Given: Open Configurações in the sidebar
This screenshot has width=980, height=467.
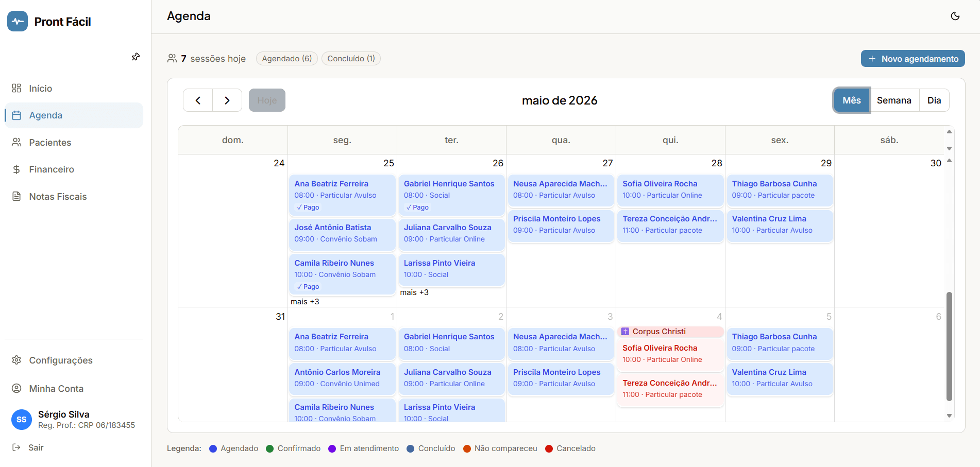Looking at the screenshot, I should (x=74, y=360).
